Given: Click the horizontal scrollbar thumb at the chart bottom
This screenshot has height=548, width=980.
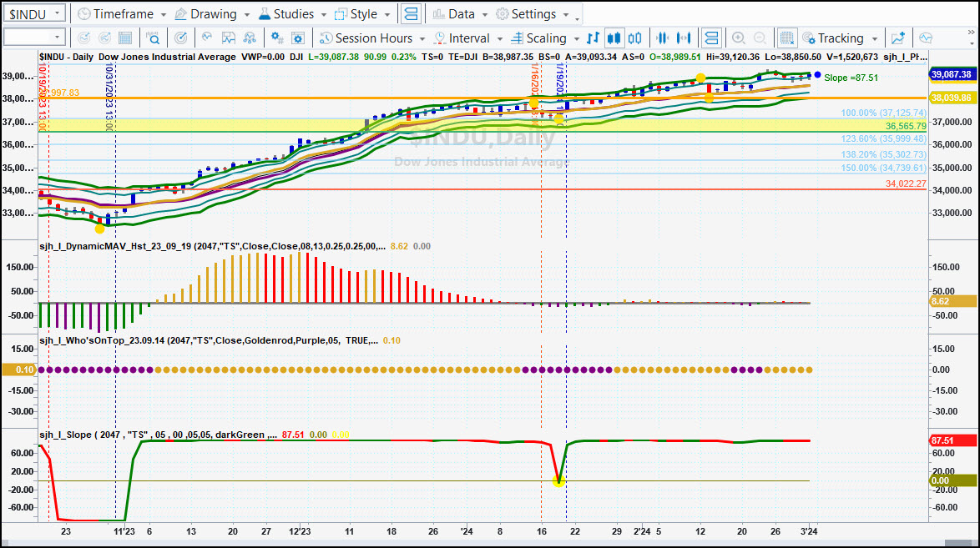Looking at the screenshot, I should point(960,542).
